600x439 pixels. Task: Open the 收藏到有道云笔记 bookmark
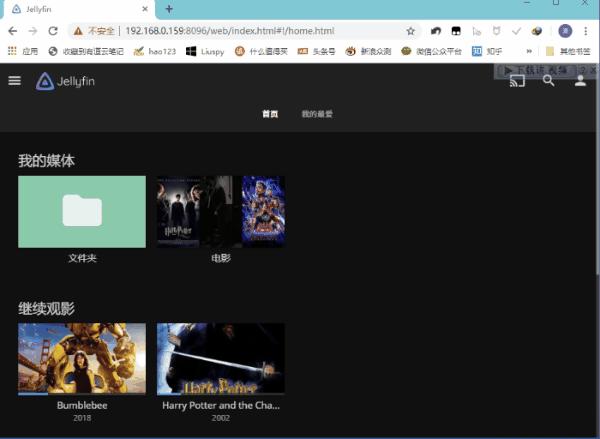pos(86,51)
